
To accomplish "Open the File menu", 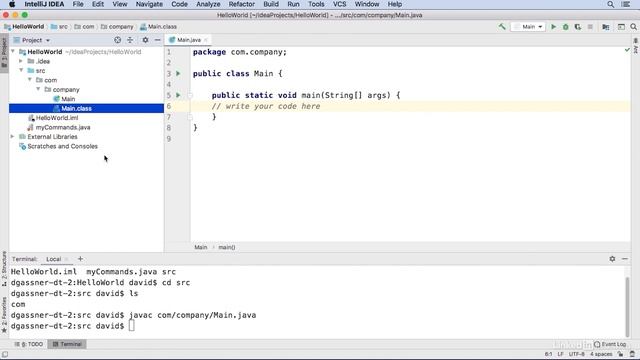I will coord(78,4).
